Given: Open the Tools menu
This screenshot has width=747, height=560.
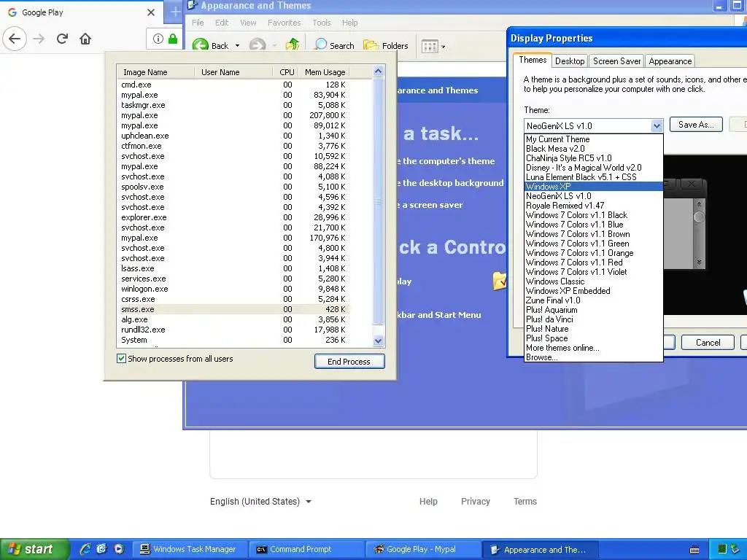Looking at the screenshot, I should (x=321, y=23).
